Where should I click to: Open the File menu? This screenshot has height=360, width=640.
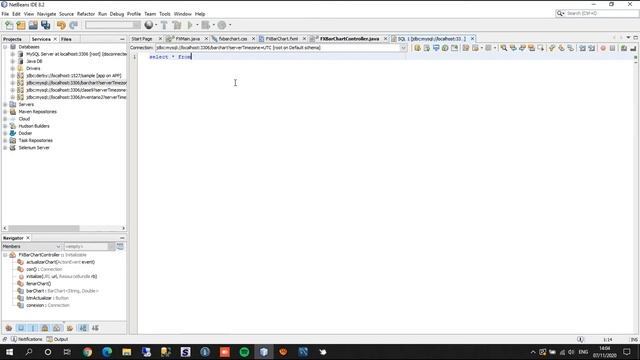click(5, 14)
